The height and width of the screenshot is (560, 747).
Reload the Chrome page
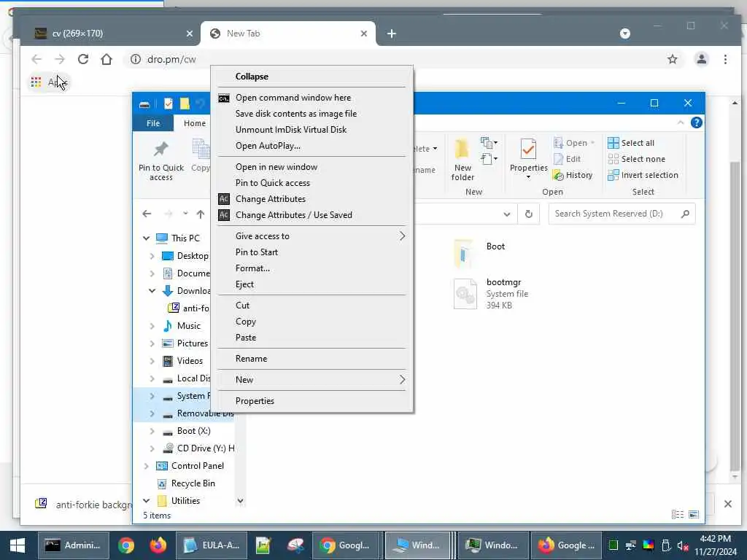click(83, 59)
